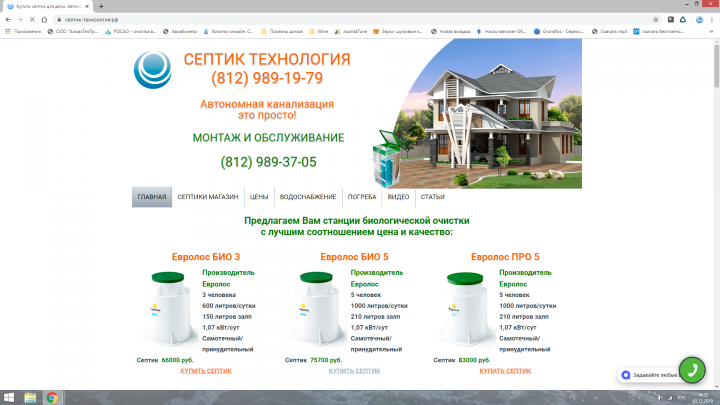Go back using the browser back arrow

coord(8,20)
